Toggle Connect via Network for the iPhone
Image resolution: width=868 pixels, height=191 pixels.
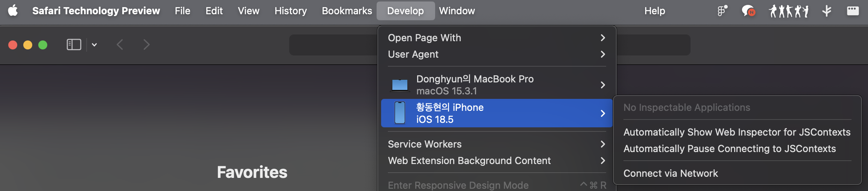click(x=737, y=173)
